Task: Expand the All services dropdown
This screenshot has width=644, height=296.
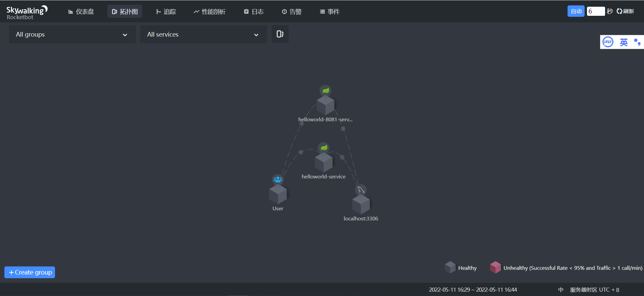Action: (203, 34)
